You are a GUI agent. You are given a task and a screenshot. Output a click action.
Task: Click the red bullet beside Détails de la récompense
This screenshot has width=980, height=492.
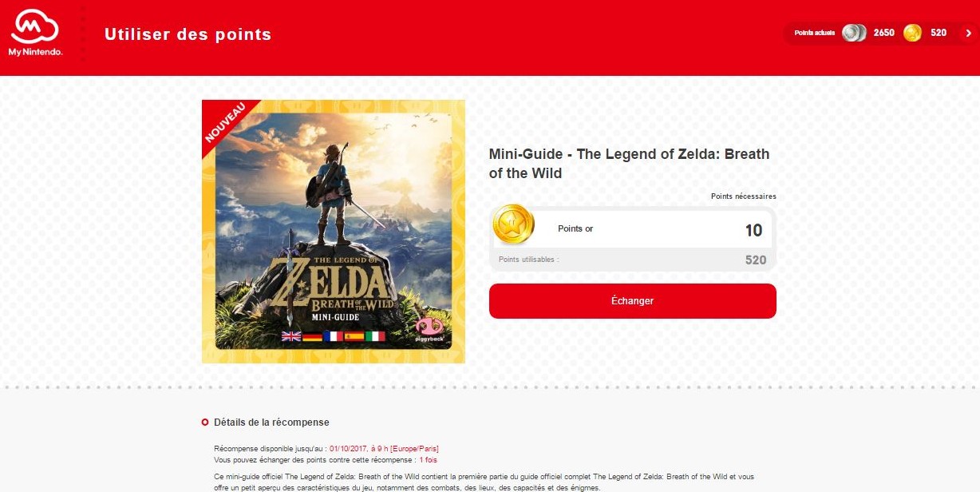click(x=205, y=423)
